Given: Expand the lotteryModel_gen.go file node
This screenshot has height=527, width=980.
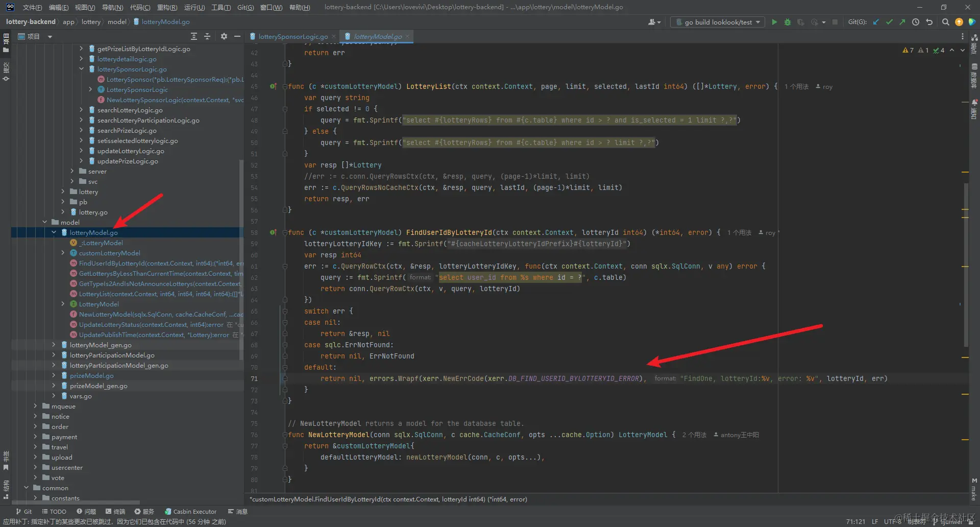Looking at the screenshot, I should click(54, 345).
